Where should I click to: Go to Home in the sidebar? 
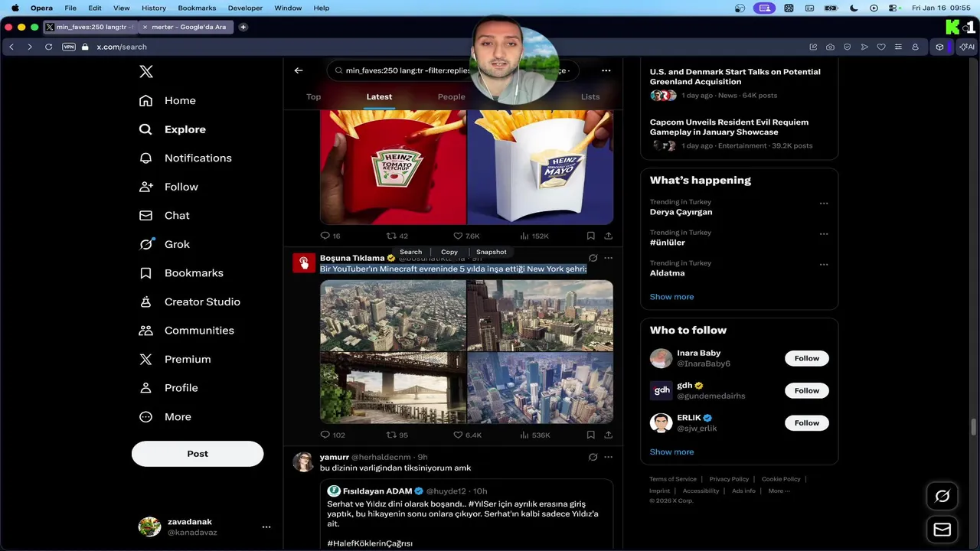[x=168, y=100]
